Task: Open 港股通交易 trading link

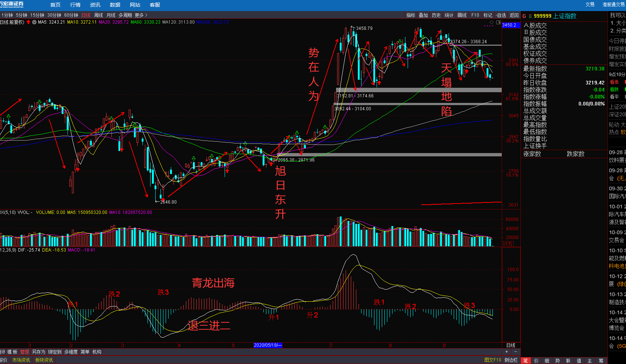Action: (x=614, y=4)
